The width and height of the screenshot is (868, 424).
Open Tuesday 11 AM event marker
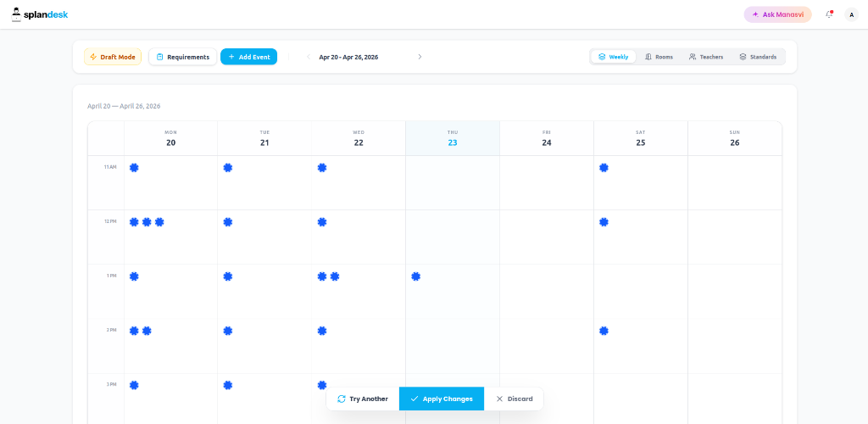[227, 168]
